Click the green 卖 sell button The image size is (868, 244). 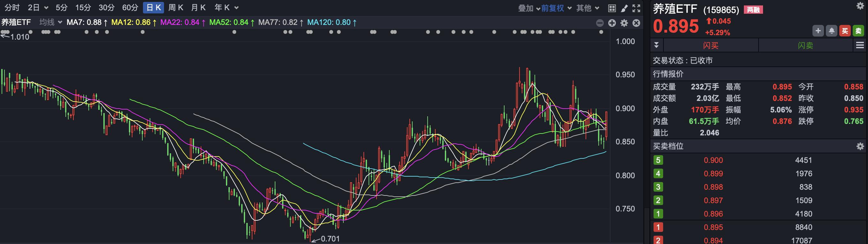(858, 31)
